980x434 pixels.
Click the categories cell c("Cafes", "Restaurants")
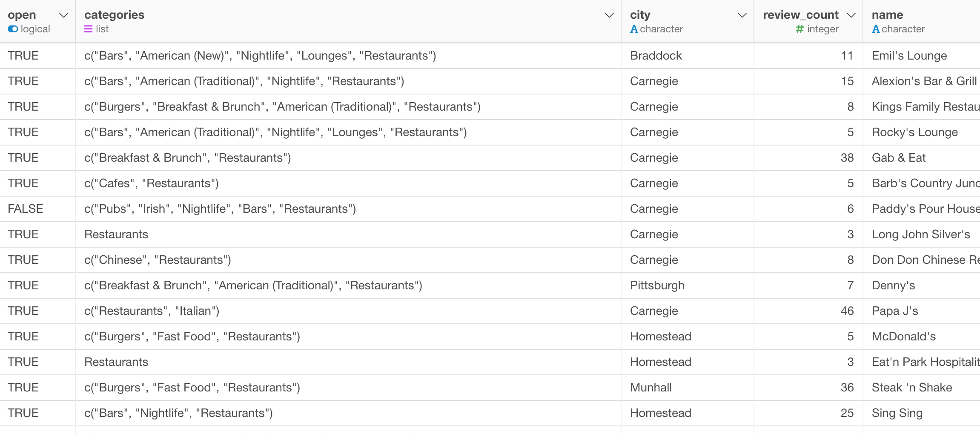pos(348,183)
